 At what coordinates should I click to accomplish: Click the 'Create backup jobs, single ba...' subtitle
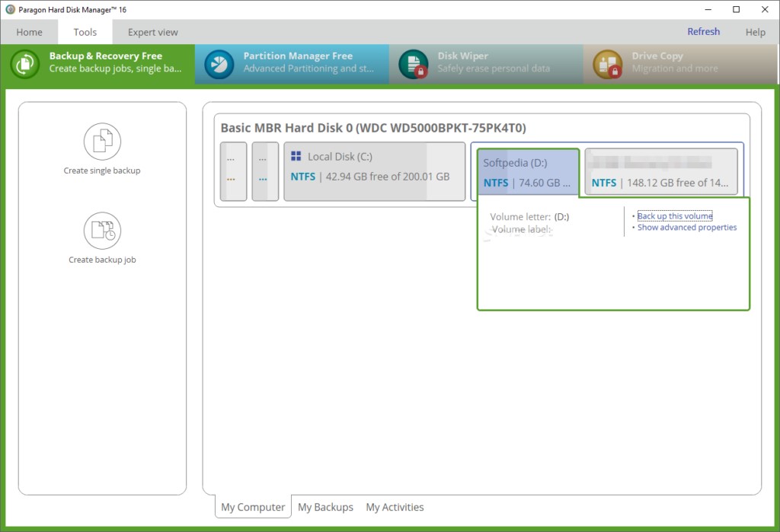pyautogui.click(x=115, y=68)
